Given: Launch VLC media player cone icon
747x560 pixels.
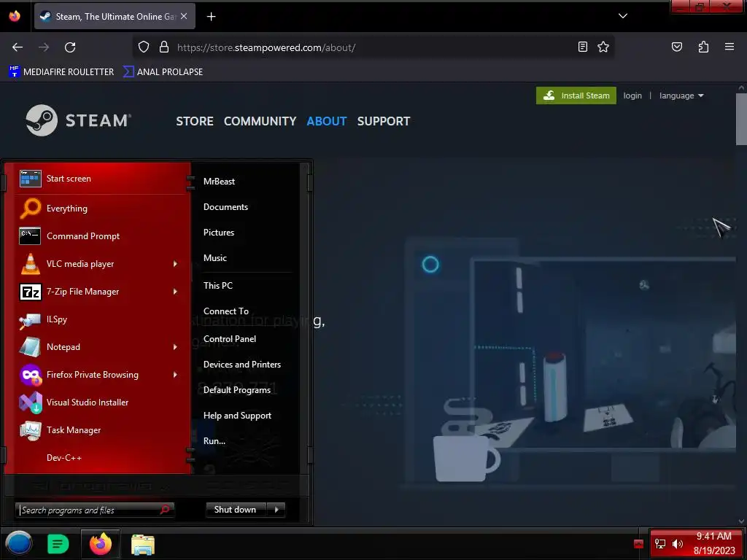Looking at the screenshot, I should click(x=30, y=263).
